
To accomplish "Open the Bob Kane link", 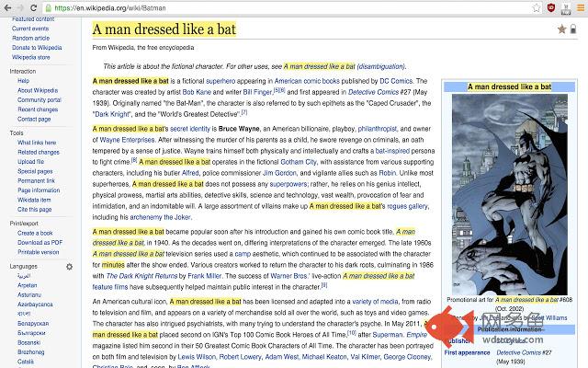I will (197, 92).
